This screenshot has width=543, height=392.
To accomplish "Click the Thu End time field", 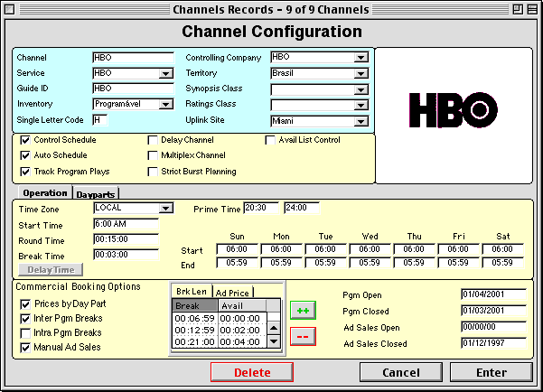I will point(414,263).
